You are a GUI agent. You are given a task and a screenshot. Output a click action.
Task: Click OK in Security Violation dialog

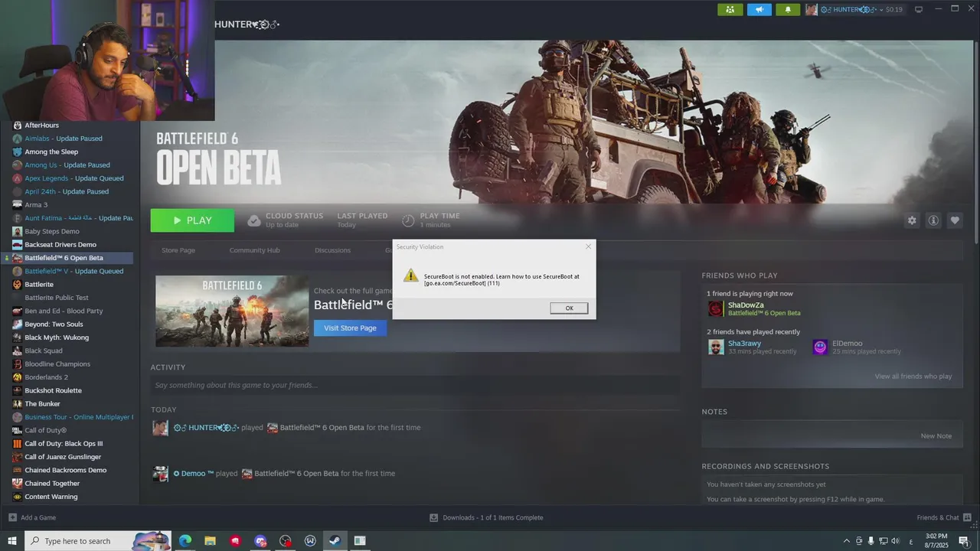pos(569,308)
